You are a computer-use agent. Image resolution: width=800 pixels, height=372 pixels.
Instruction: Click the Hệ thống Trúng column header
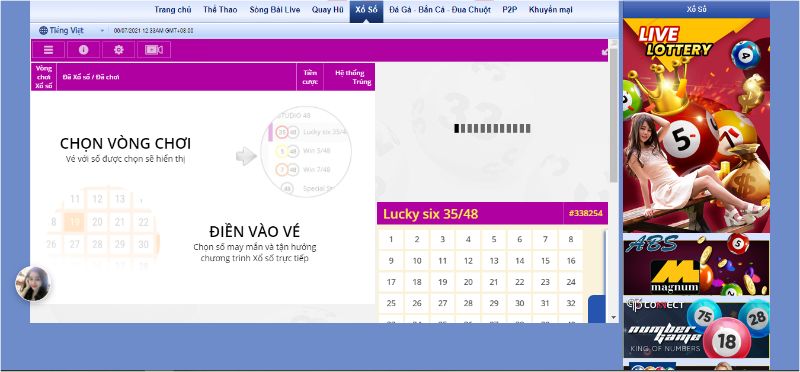[349, 77]
